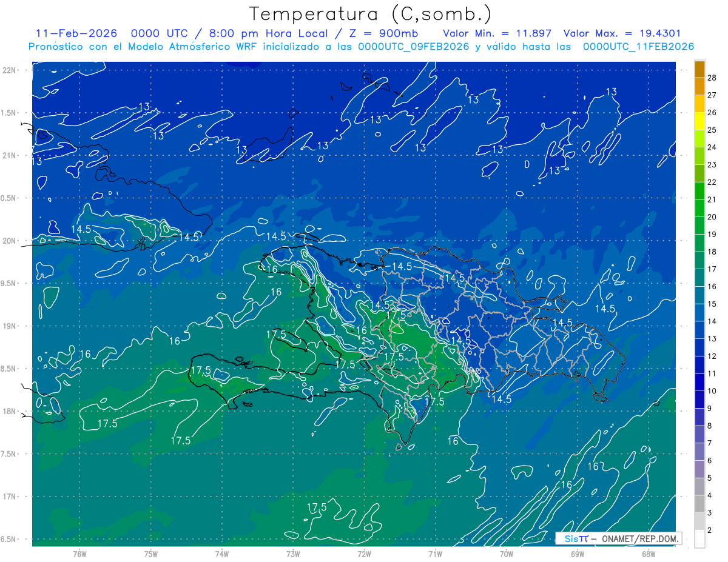Screen dimensions: 728x562
Task: Click the '20N' latitude label
Action: click(x=10, y=241)
